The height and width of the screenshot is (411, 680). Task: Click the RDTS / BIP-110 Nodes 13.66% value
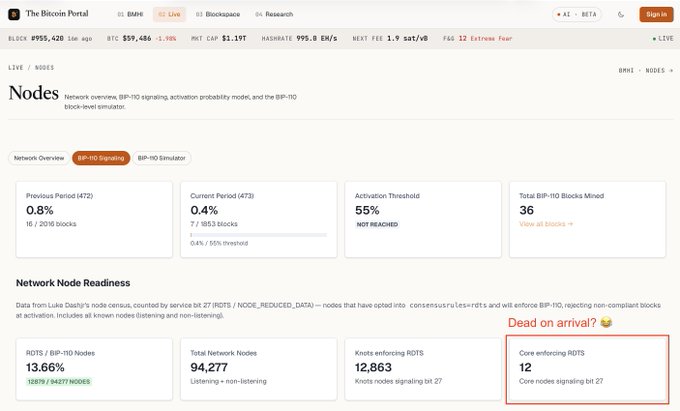pos(45,367)
